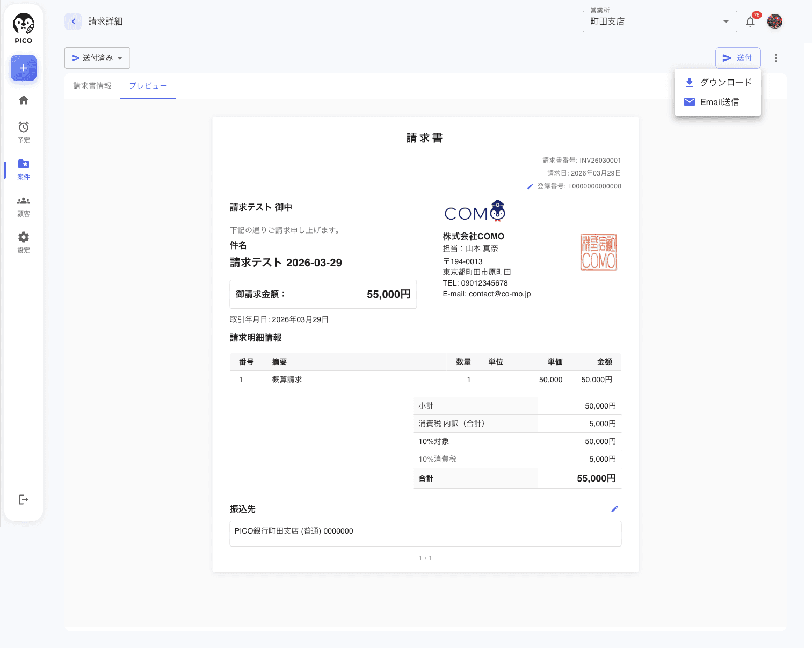Click the logout icon in sidebar

click(24, 500)
